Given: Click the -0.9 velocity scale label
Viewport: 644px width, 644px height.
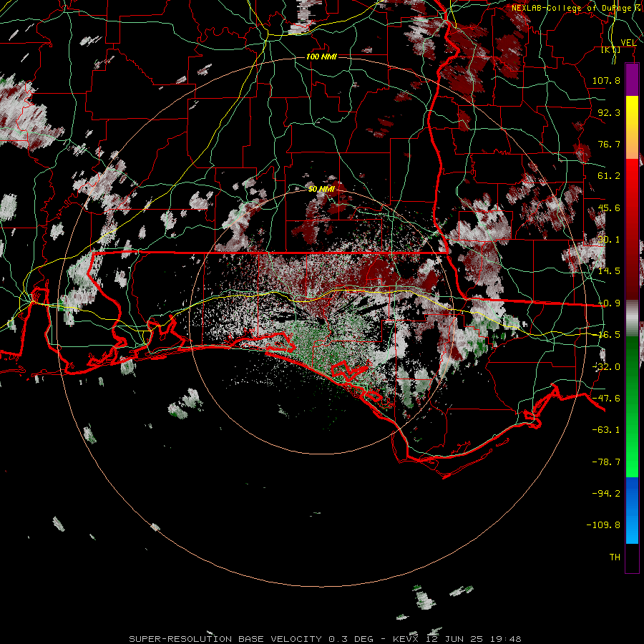Looking at the screenshot, I should [609, 303].
